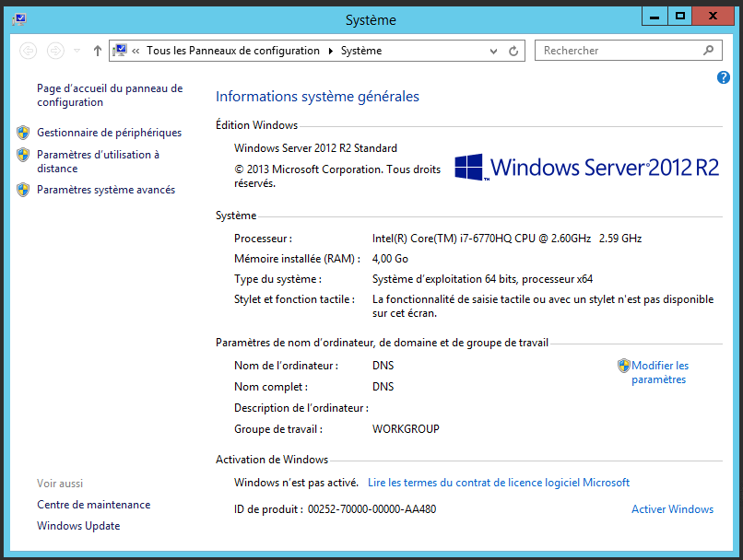Click DNS value beside Nom complet
This screenshot has height=560, width=743.
click(x=383, y=387)
